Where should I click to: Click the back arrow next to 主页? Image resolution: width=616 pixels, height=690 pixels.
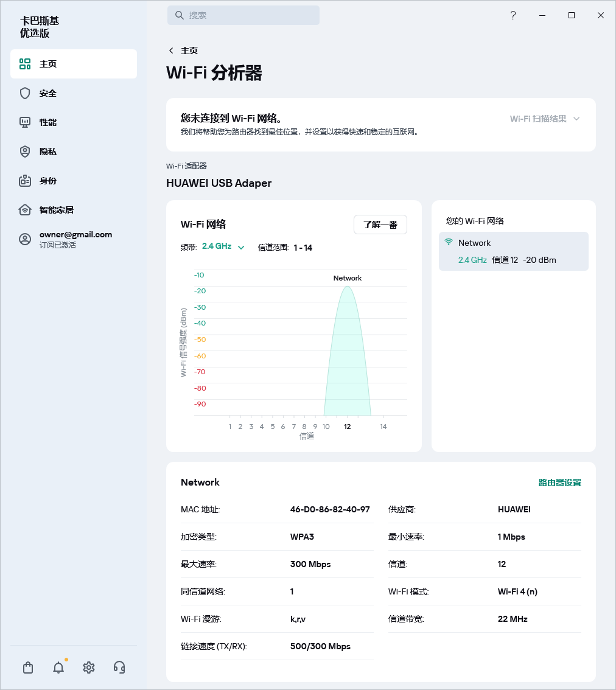coord(171,51)
